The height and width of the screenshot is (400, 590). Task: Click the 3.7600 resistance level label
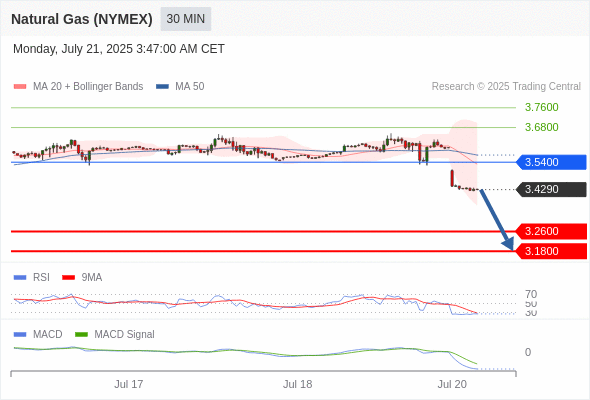click(541, 107)
